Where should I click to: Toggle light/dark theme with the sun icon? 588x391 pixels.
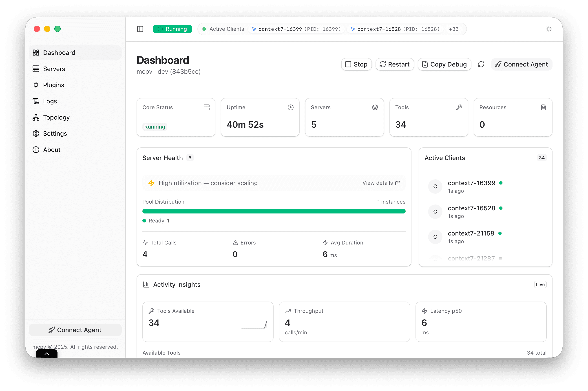pyautogui.click(x=549, y=29)
